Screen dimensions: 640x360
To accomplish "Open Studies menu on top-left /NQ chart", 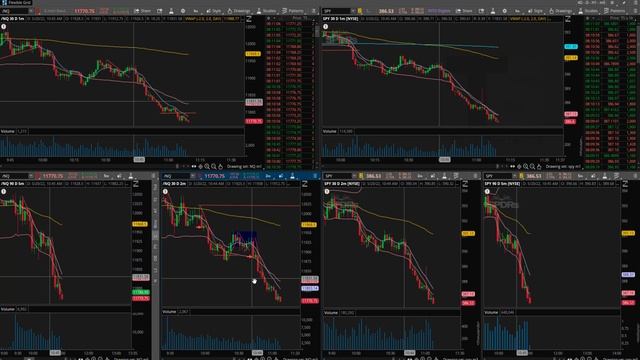I will click(x=266, y=11).
